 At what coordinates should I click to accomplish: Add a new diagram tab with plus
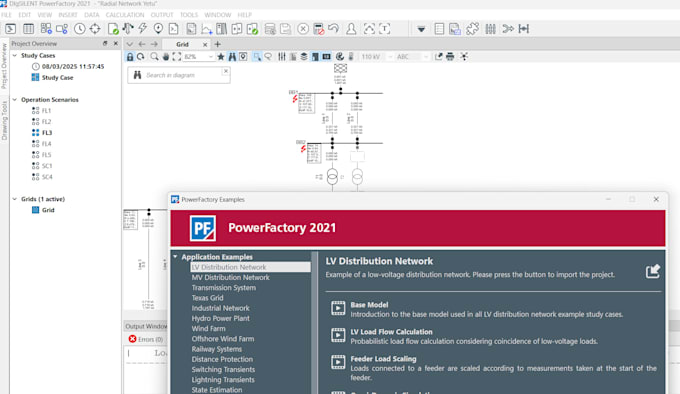[218, 44]
